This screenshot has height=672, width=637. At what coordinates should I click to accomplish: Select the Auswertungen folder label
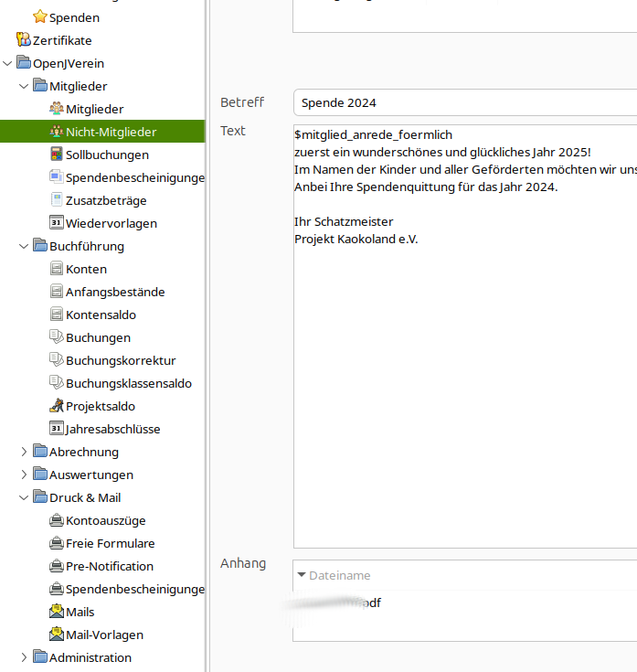(x=91, y=475)
